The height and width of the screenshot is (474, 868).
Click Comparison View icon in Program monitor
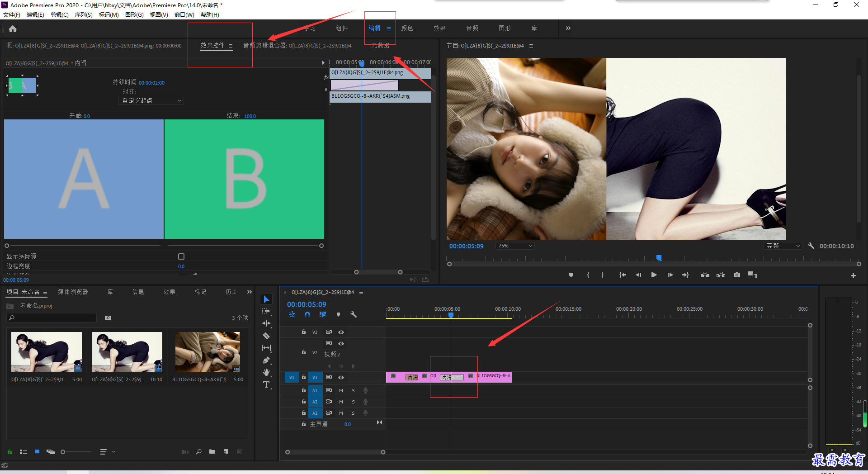(752, 275)
